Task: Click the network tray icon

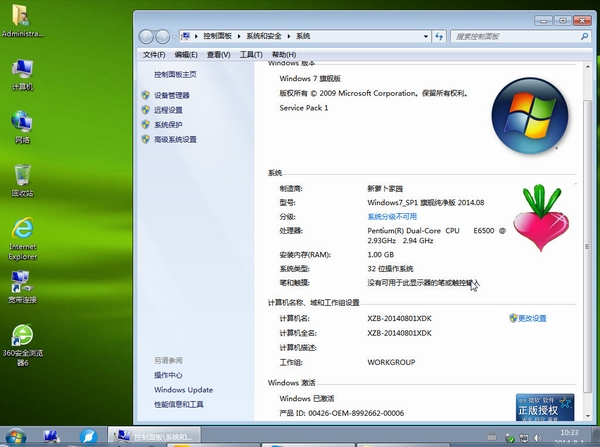Action: (523, 437)
